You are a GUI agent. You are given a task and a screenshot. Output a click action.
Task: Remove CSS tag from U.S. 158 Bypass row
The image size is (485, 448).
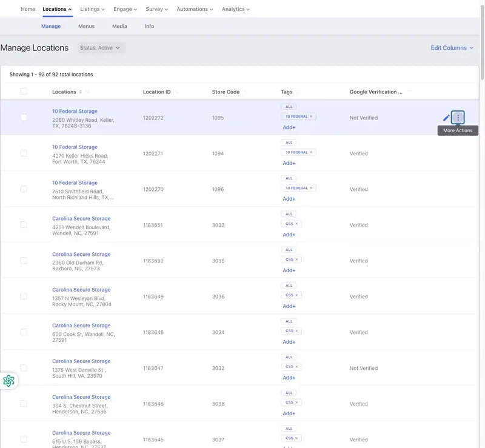296,438
